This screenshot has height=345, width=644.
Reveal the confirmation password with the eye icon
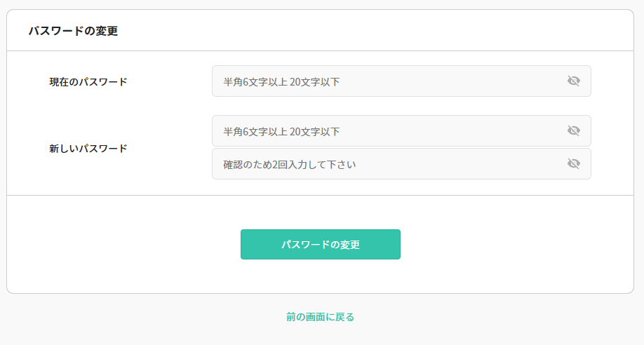click(574, 164)
